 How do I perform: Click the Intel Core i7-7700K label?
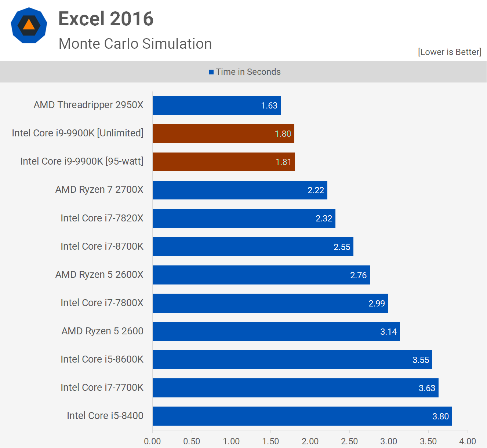(x=102, y=388)
